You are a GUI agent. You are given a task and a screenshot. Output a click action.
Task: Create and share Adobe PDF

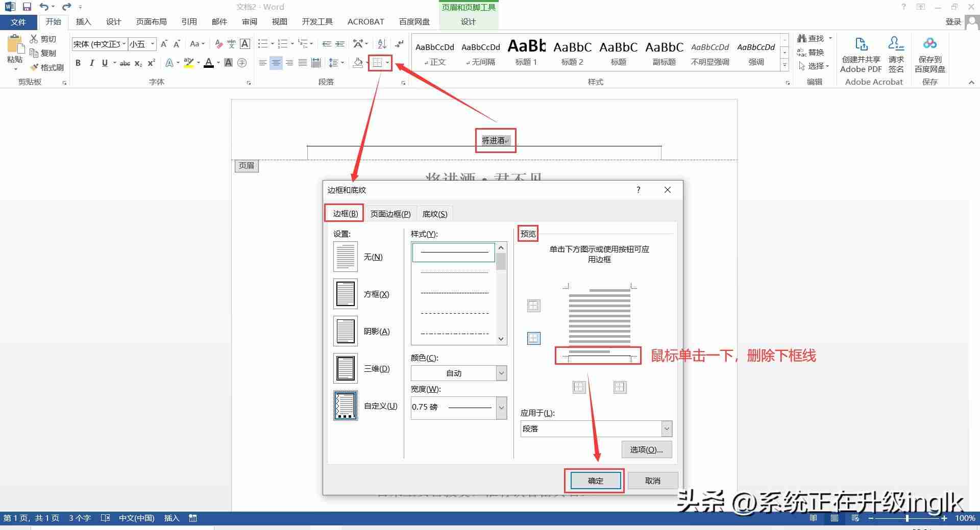coord(861,55)
